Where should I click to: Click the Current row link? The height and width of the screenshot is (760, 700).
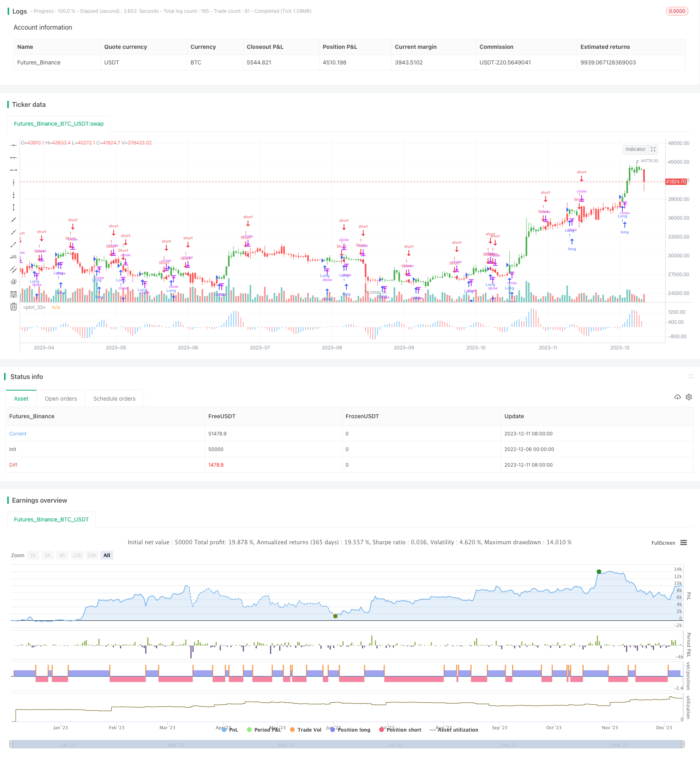point(18,434)
